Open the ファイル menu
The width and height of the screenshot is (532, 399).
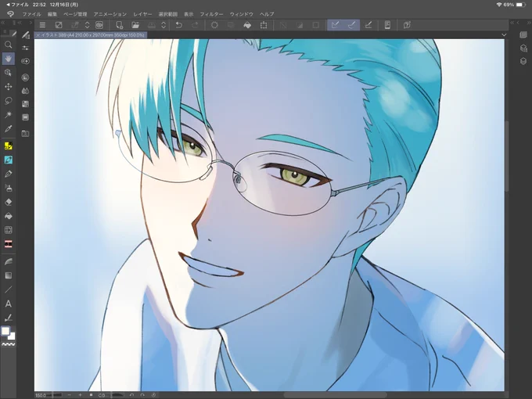31,14
